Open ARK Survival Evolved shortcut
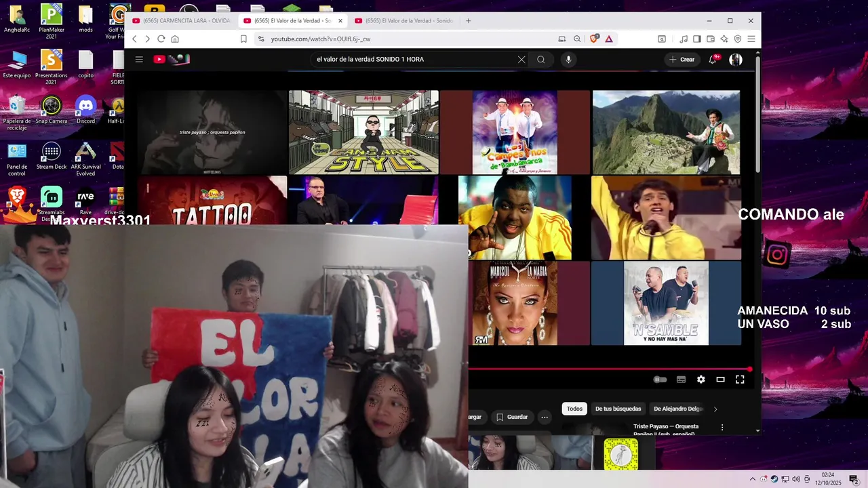Screen dimensions: 868x488 click(85, 159)
